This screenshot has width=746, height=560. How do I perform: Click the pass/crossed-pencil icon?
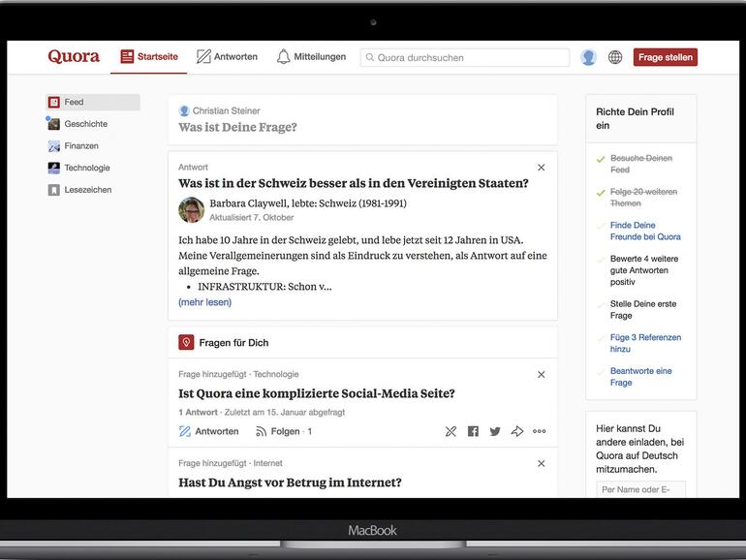point(451,431)
